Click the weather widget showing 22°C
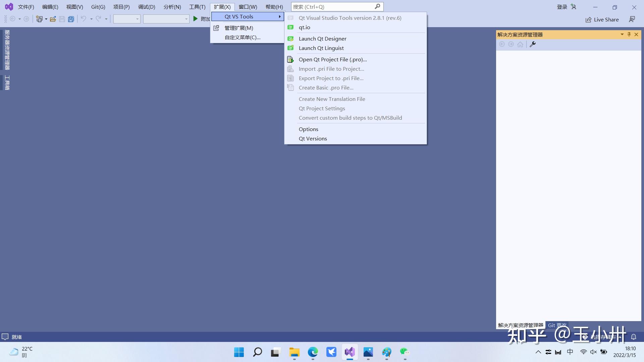 (x=21, y=352)
